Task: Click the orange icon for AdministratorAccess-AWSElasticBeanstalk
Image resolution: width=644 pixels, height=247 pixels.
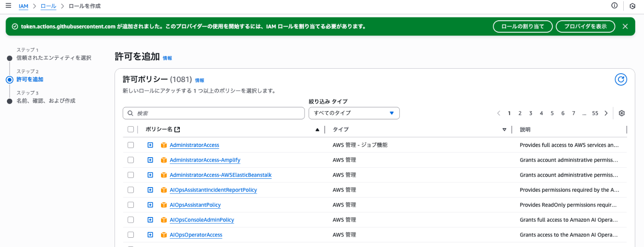Action: [163, 175]
